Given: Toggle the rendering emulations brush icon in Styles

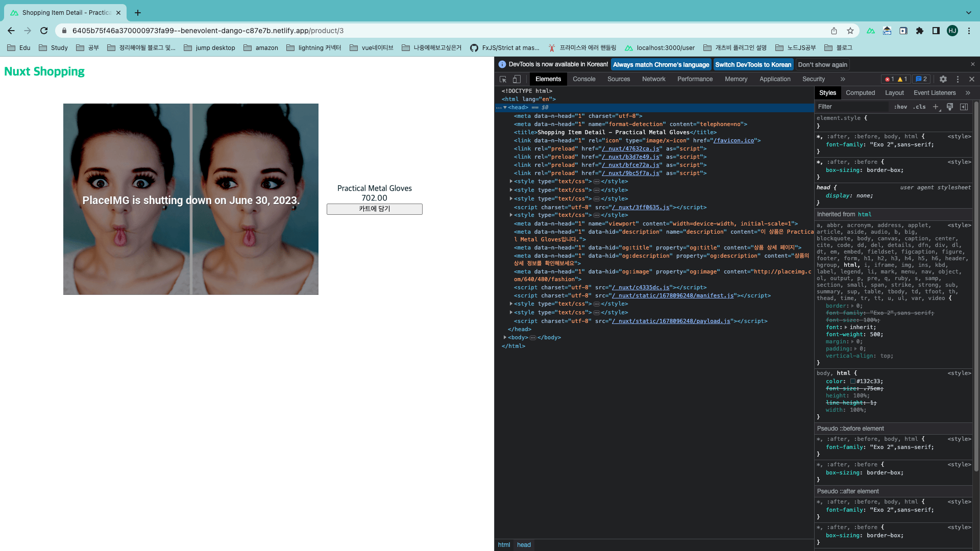Looking at the screenshot, I should pyautogui.click(x=950, y=107).
